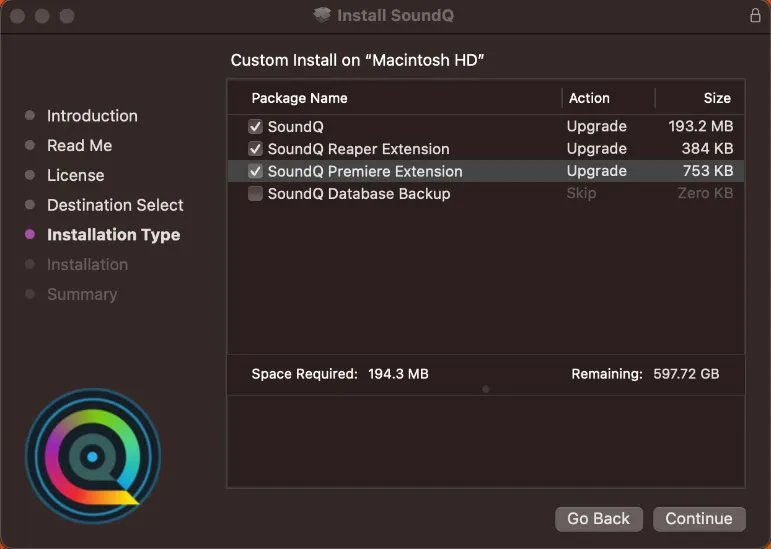771x549 pixels.
Task: Uncheck SoundQ Reaper Extension checkbox
Action: (255, 148)
